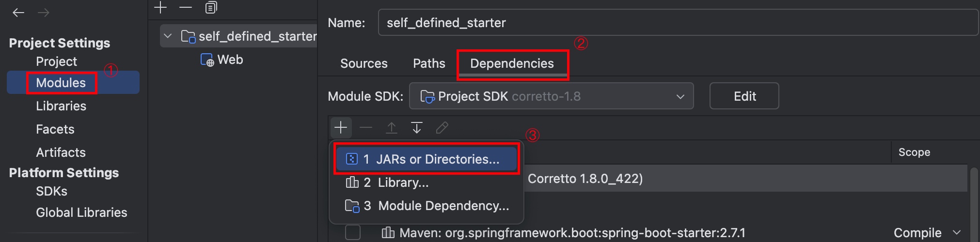Remove selected module with minus icon

tap(186, 7)
